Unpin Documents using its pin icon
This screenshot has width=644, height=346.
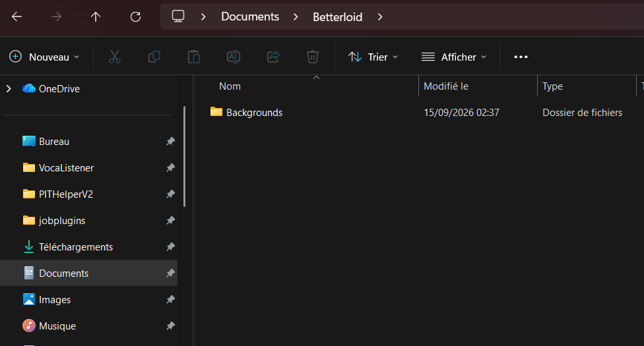click(x=170, y=273)
